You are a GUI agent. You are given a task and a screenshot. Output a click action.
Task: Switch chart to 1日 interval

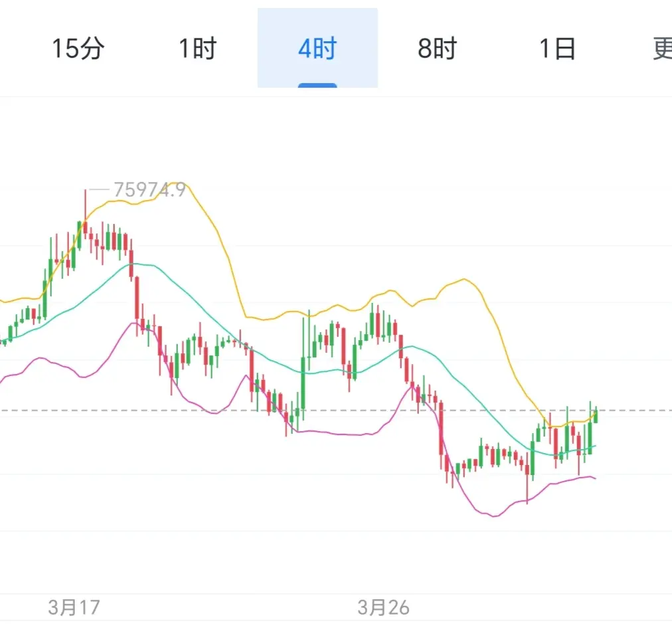[x=556, y=48]
